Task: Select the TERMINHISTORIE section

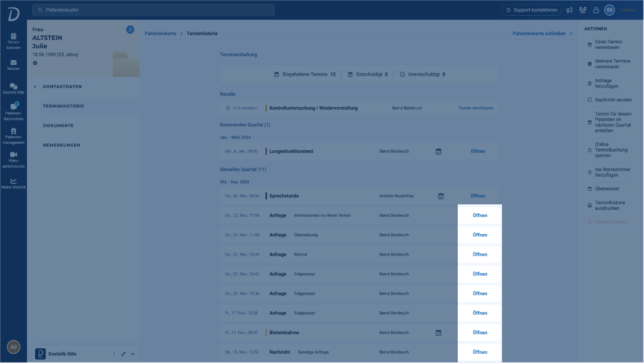Action: 63,106
